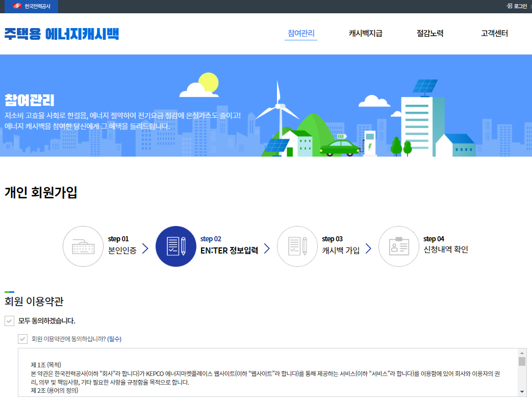Click the chevron after 캐시백 가입
The height and width of the screenshot is (402, 532).
[368, 248]
